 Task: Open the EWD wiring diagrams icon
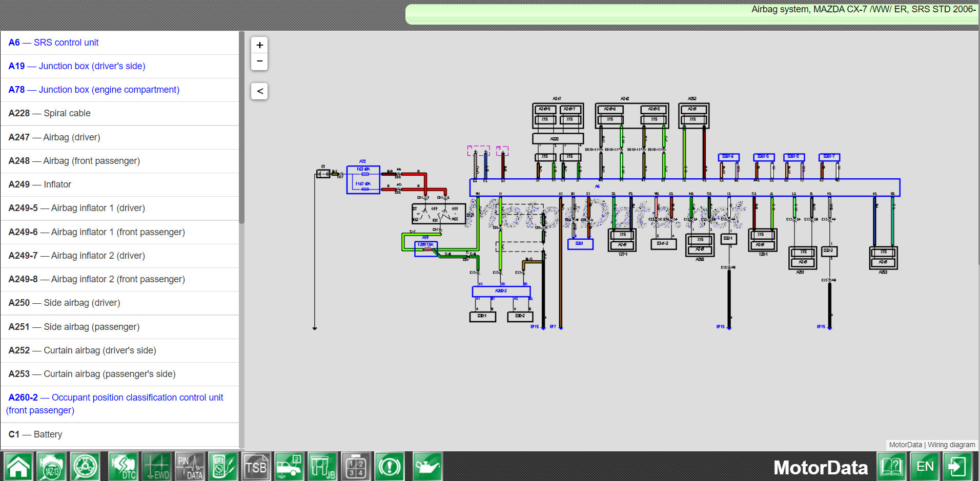(x=156, y=467)
